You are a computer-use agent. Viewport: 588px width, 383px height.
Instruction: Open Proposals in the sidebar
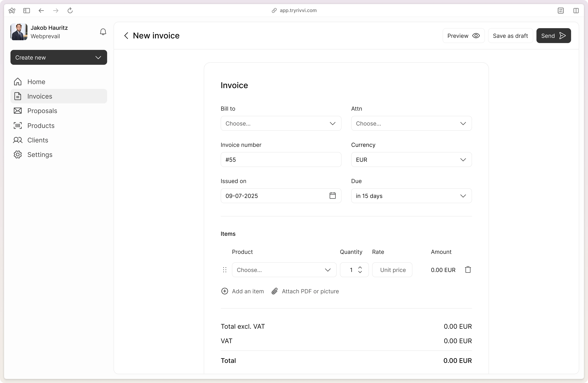point(59,111)
